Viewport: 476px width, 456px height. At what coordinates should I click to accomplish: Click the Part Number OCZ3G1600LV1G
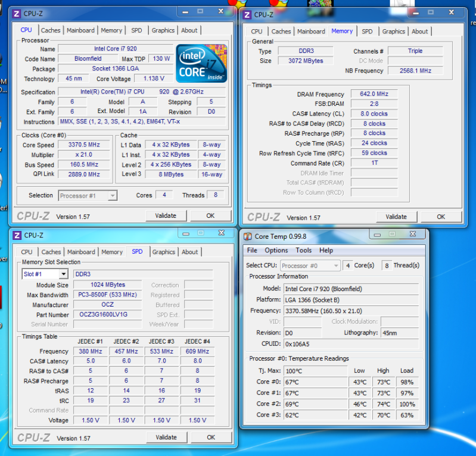[x=107, y=314]
